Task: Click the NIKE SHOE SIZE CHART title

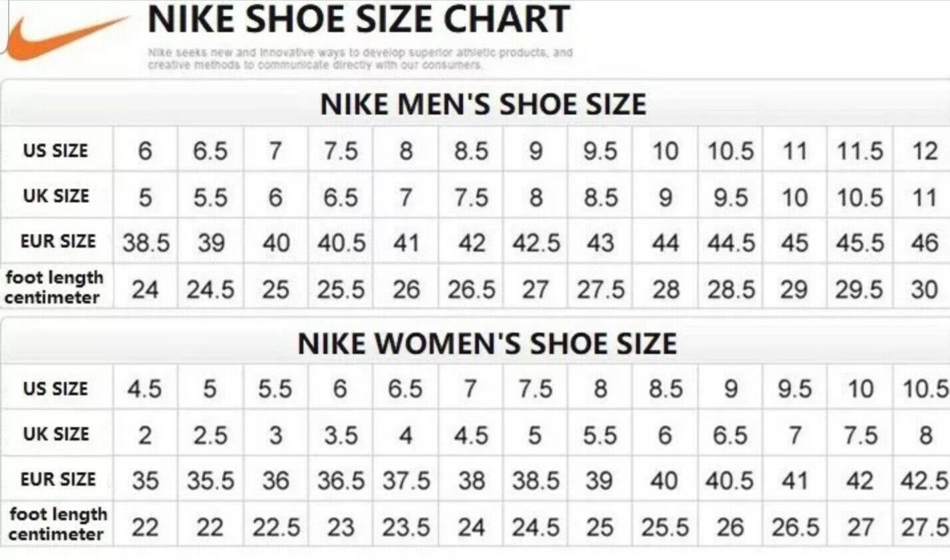Action: (x=359, y=19)
